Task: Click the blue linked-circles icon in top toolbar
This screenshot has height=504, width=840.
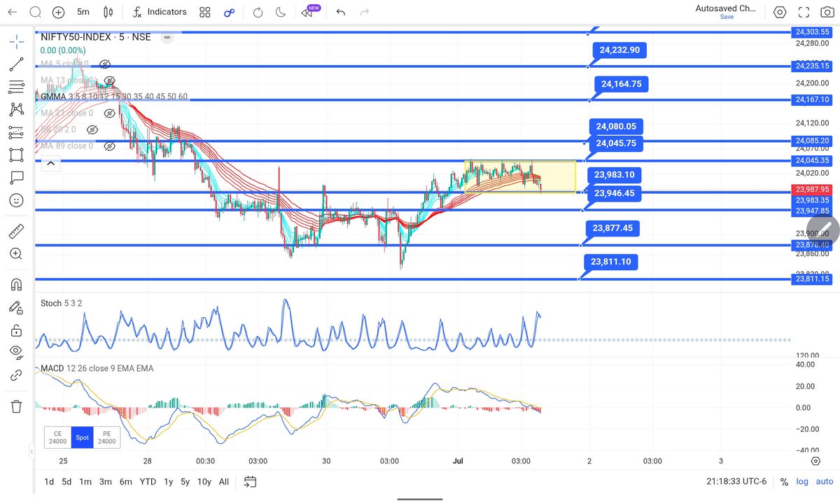Action: coord(229,12)
